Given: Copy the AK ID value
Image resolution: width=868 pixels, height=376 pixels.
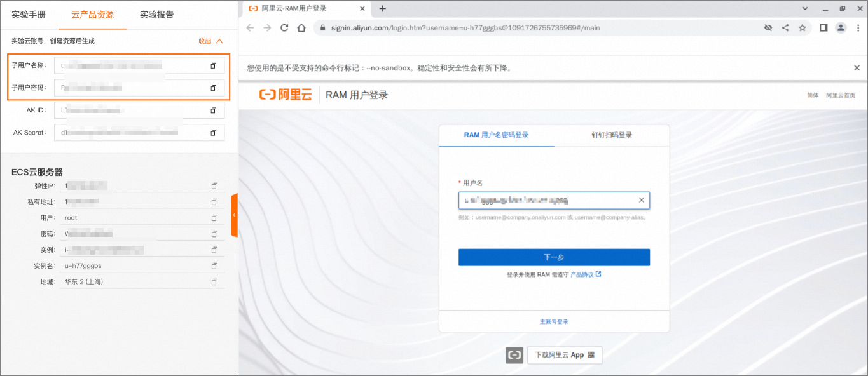Looking at the screenshot, I should 214,111.
